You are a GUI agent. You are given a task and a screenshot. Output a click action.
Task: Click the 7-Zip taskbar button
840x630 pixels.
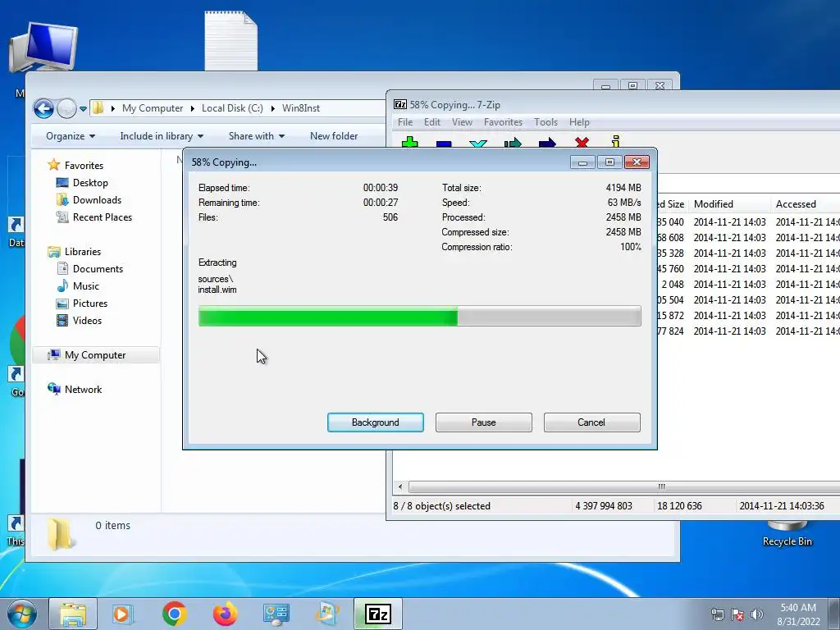point(378,614)
